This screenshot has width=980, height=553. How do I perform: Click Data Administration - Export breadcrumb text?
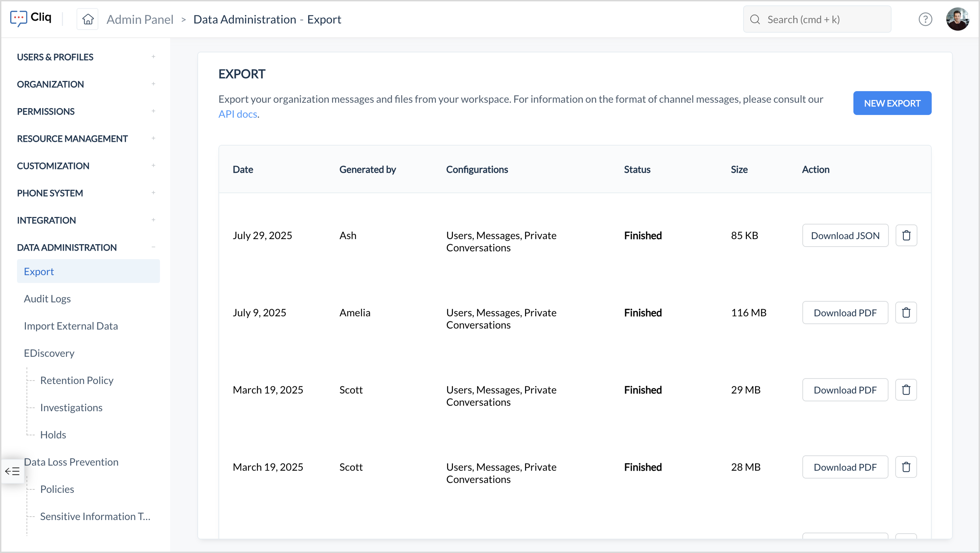[x=267, y=19]
